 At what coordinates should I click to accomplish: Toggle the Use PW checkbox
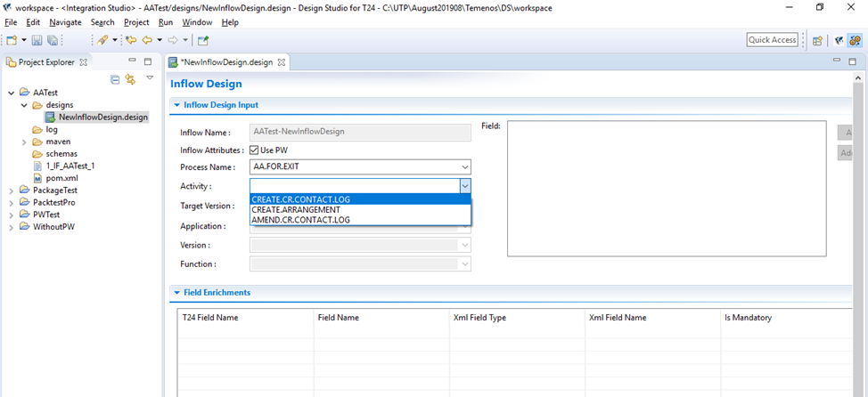255,150
